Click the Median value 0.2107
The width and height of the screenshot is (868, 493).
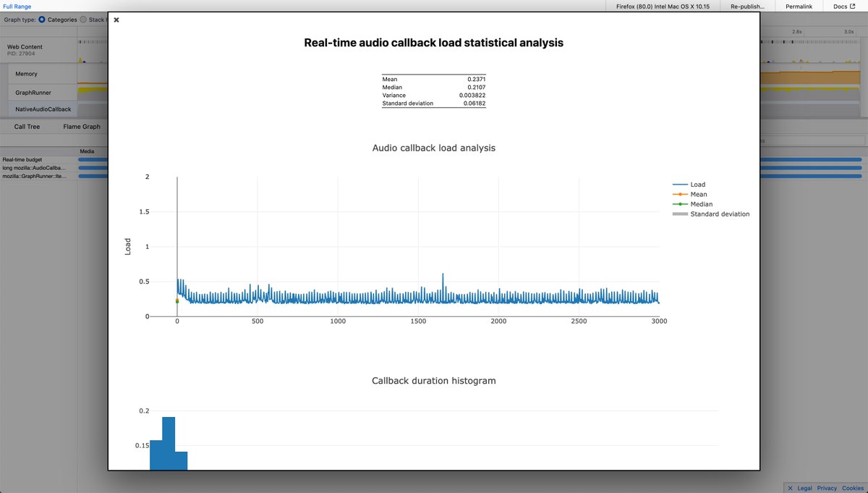pos(476,87)
